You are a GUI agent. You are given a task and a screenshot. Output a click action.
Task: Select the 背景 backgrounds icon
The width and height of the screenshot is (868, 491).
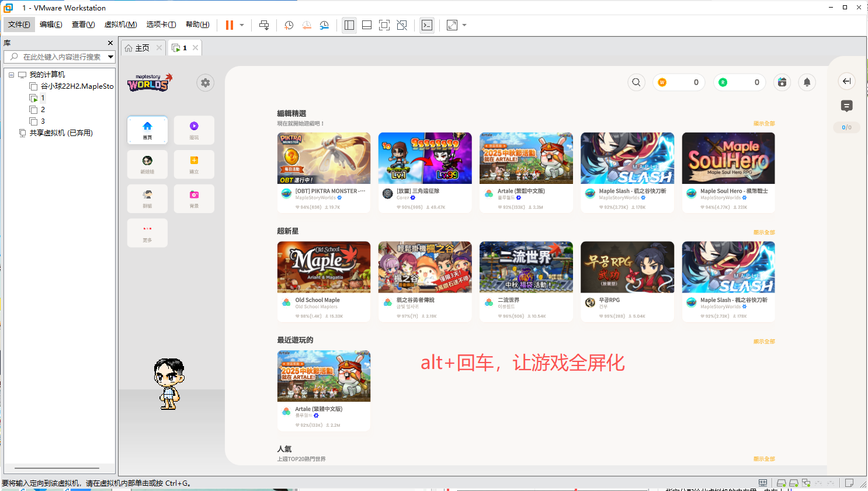coord(194,199)
